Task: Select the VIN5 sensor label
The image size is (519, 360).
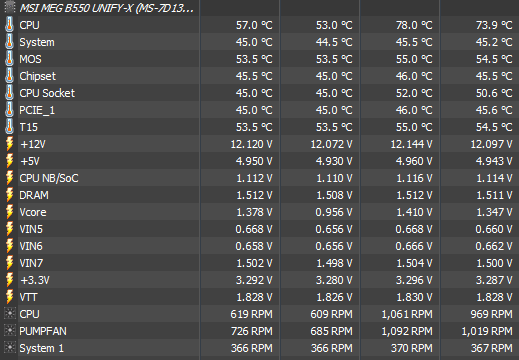Action: click(x=31, y=229)
